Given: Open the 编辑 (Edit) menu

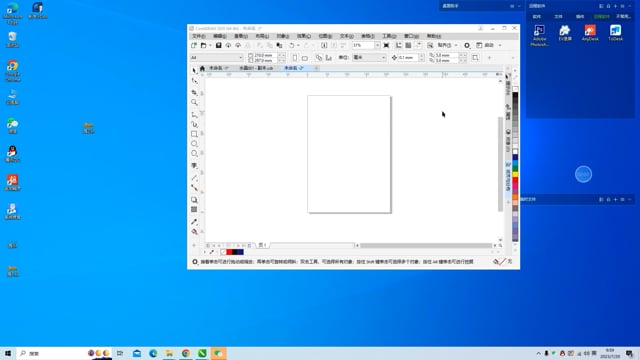Looking at the screenshot, I should [x=220, y=36].
